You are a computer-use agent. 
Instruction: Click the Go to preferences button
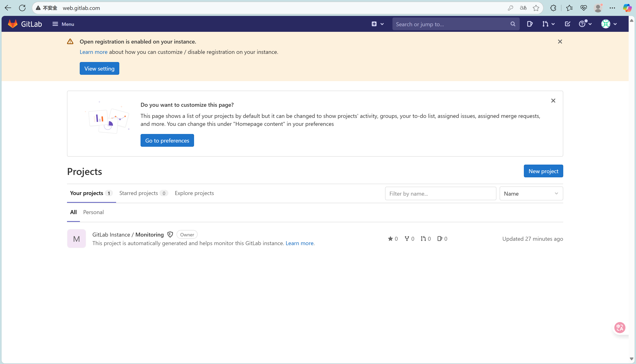click(x=167, y=141)
